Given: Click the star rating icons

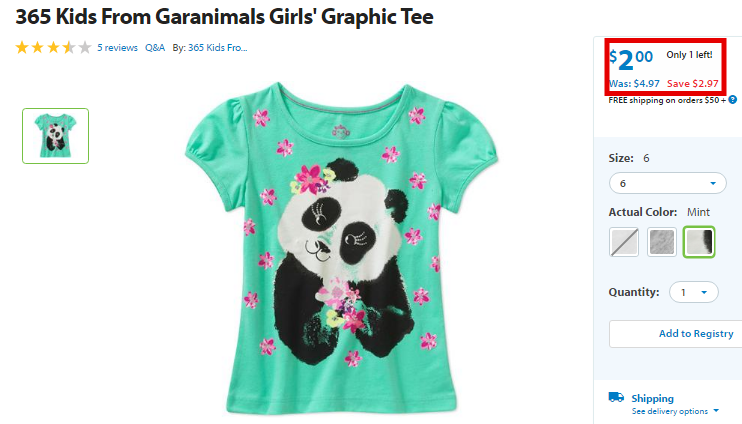Looking at the screenshot, I should (53, 47).
